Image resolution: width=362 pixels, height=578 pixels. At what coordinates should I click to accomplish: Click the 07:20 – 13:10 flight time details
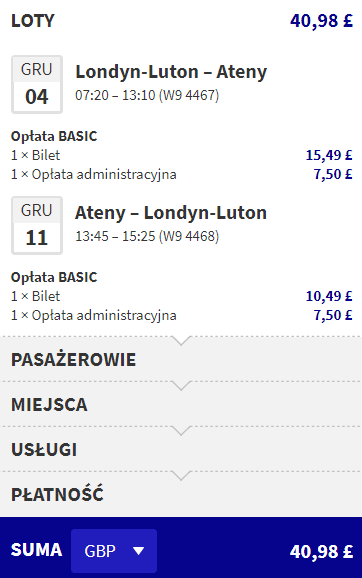point(147,95)
